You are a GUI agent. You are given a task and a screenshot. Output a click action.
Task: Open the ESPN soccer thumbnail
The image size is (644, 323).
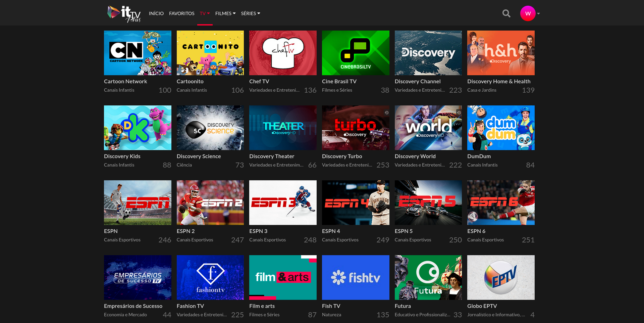(138, 202)
